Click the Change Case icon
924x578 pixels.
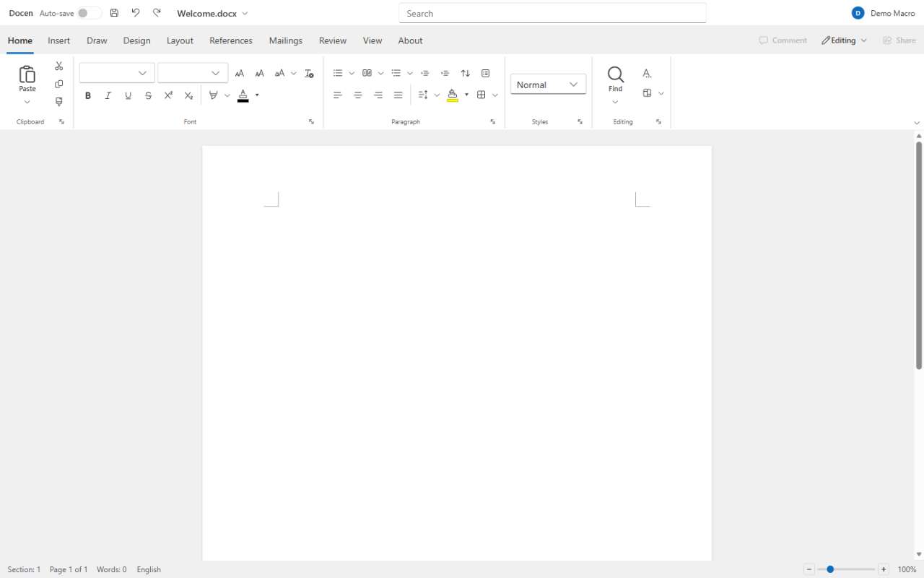click(x=280, y=73)
